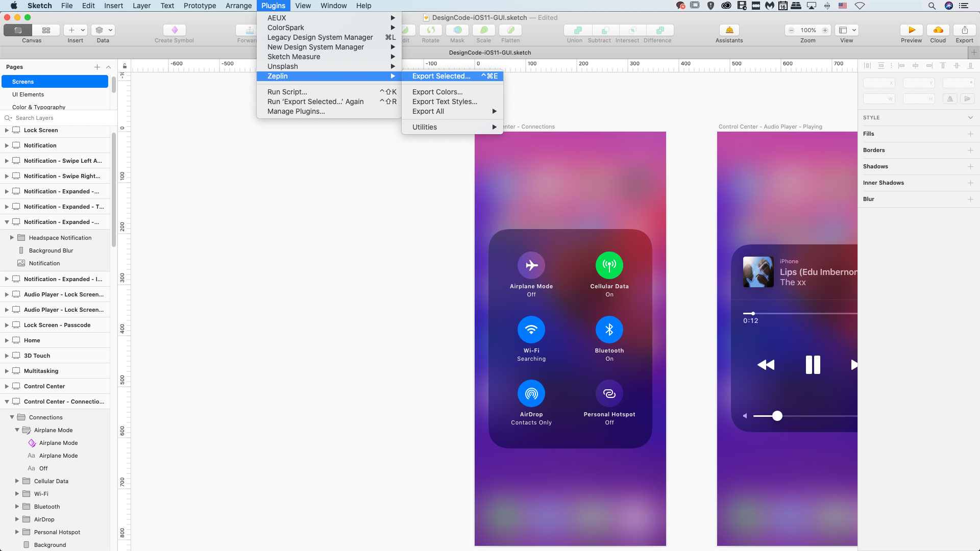Click the Preview play icon in toolbar
Screen dimensions: 980x551
[911, 30]
